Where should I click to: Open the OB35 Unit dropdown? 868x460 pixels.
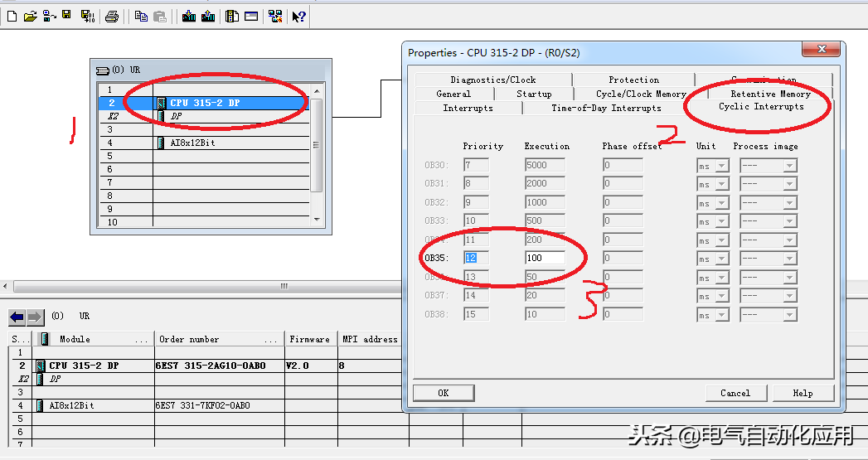(x=722, y=259)
